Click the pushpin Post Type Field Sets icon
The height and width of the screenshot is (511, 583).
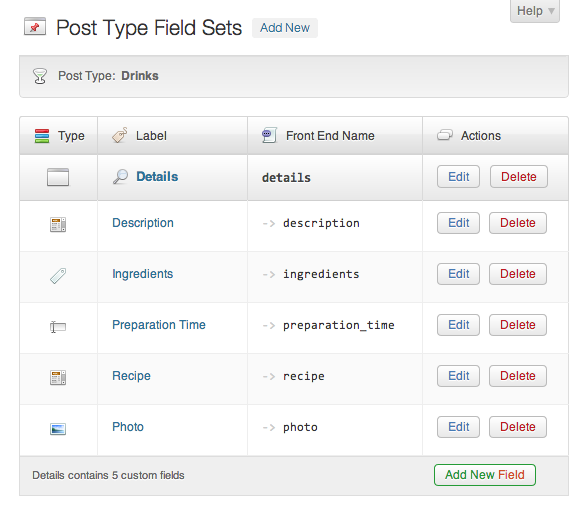[35, 27]
